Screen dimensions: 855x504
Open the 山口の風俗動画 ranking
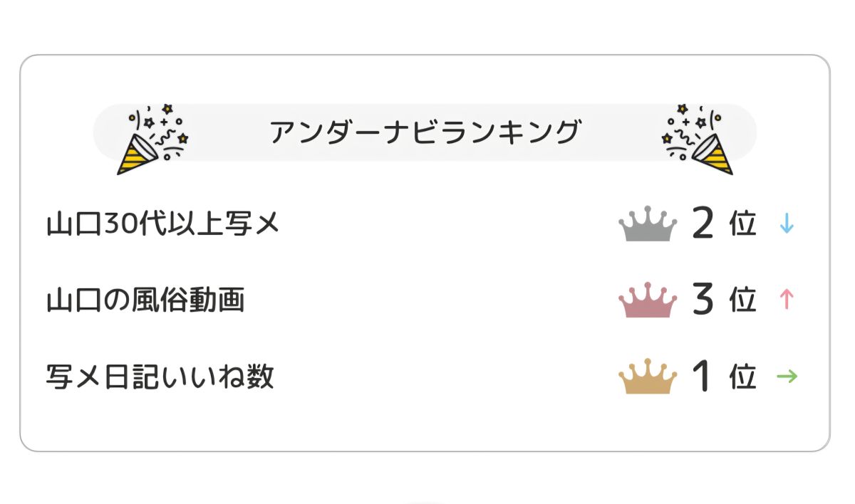tap(145, 300)
